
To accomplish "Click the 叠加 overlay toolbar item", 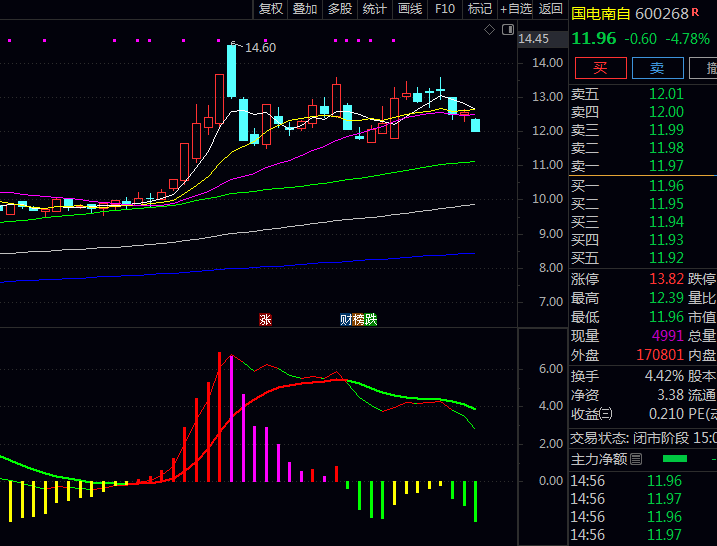I will pyautogui.click(x=305, y=9).
